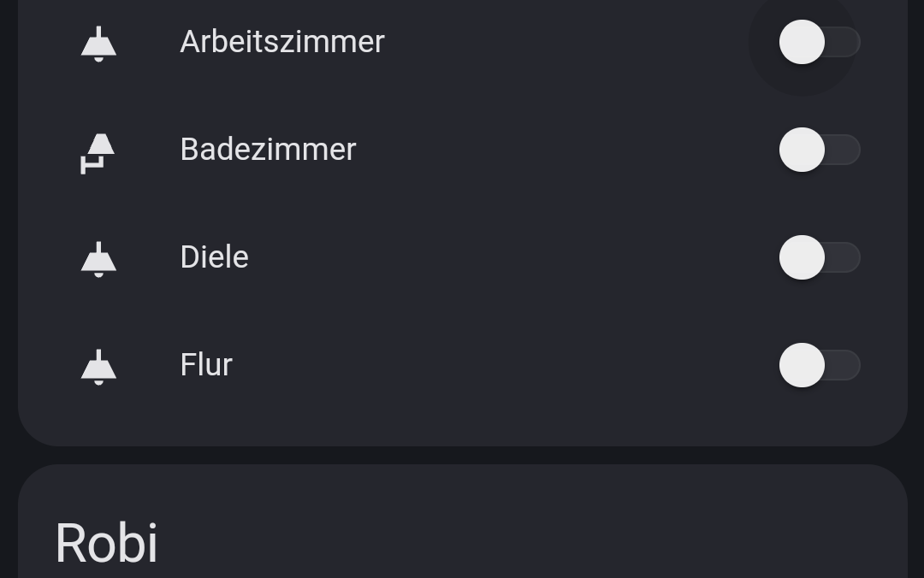Click the round handle of Diele switch
Image resolution: width=924 pixels, height=578 pixels.
(x=802, y=257)
